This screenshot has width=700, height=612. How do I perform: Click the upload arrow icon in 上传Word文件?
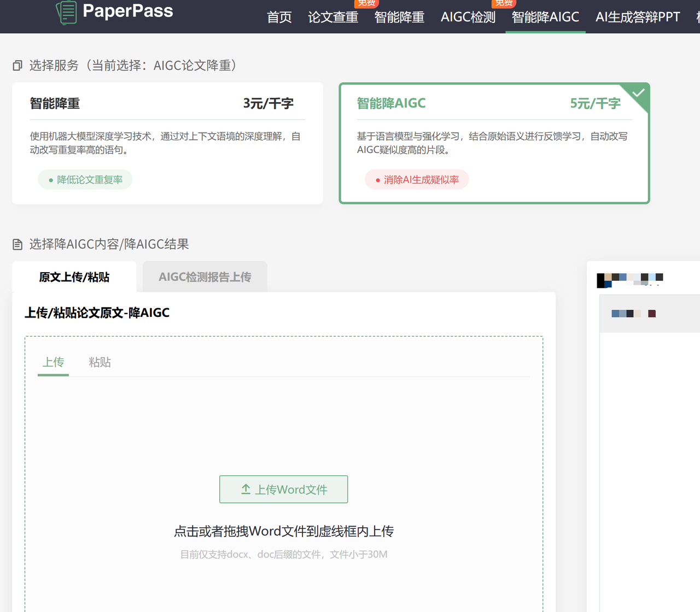point(246,489)
